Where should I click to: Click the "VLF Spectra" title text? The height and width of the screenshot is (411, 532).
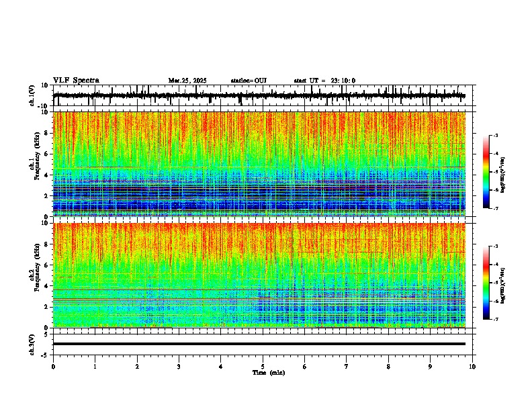76,80
